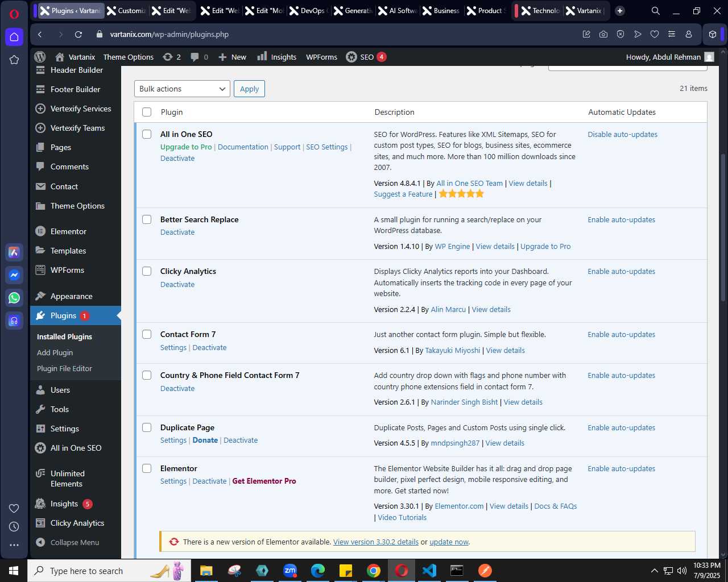Disable auto-updates for All in One SEO
This screenshot has height=582, width=728.
pyautogui.click(x=622, y=134)
